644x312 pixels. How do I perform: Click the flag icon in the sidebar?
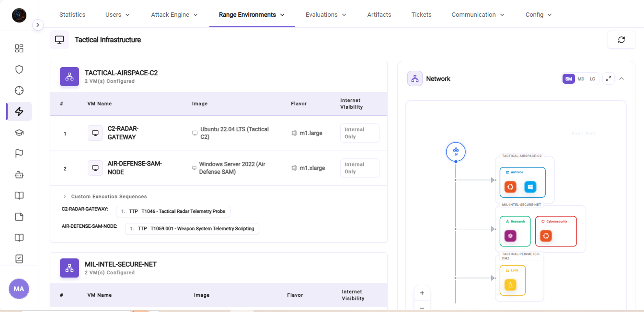[19, 154]
